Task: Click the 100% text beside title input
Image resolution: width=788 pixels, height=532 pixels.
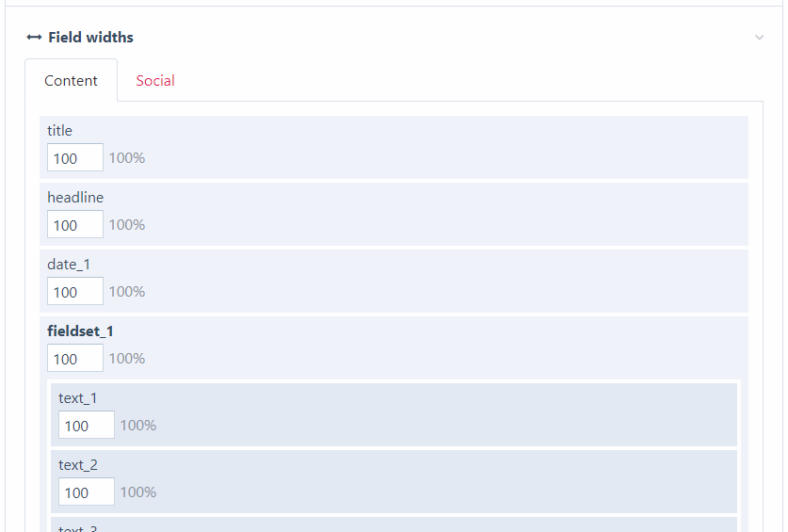Action: [127, 158]
